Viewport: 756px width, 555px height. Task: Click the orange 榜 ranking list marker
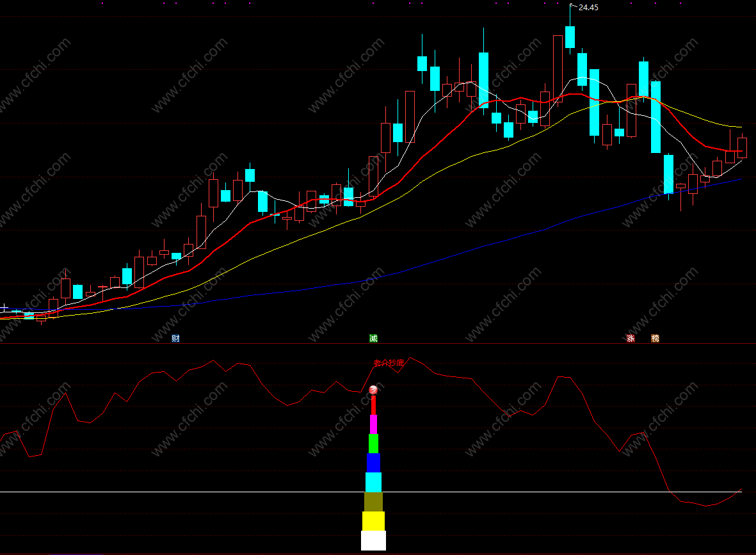[x=655, y=339]
